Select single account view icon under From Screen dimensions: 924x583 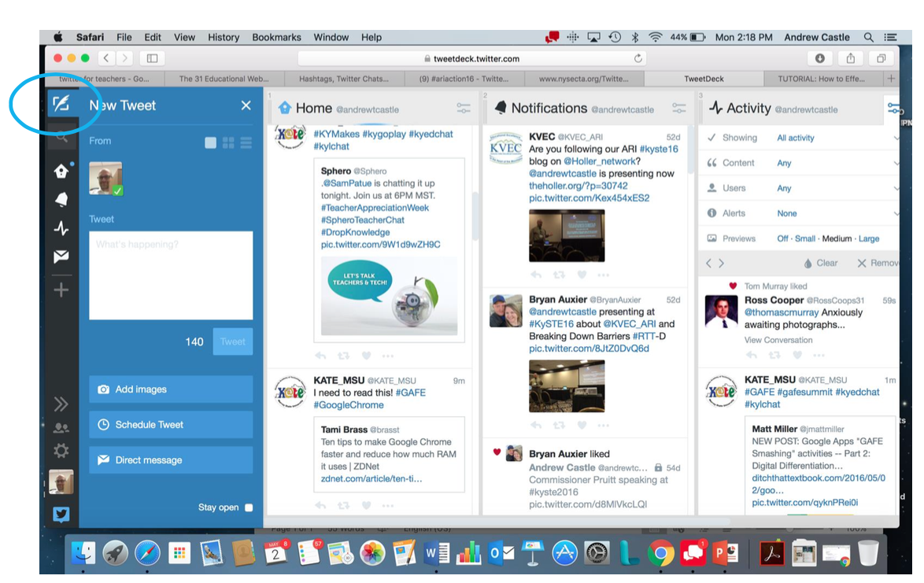[210, 142]
